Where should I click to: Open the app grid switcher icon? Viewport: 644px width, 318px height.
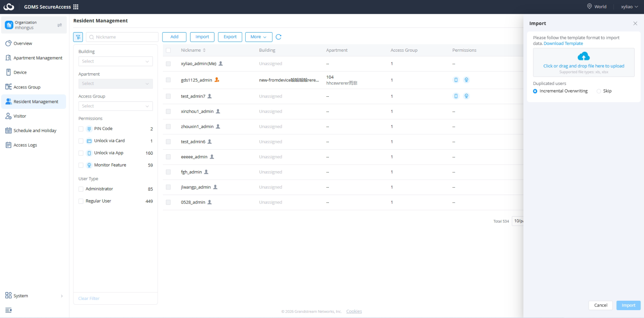point(76,7)
